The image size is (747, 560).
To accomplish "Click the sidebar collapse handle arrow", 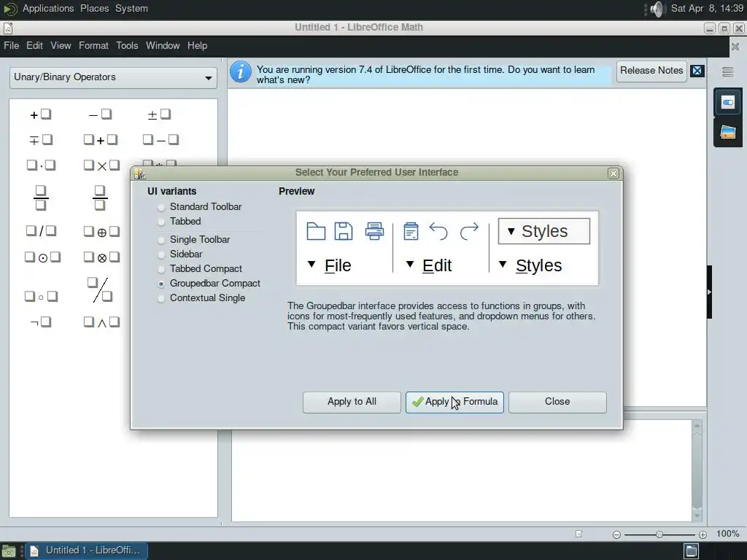I will click(x=709, y=292).
